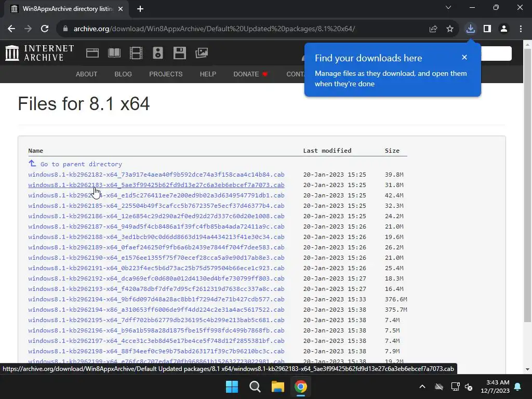Viewport: 532px width, 399px height.
Task: Share this page icon in address bar
Action: point(433,29)
